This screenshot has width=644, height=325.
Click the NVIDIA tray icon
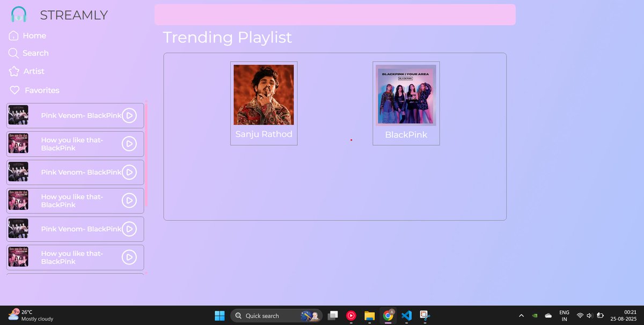coord(535,315)
